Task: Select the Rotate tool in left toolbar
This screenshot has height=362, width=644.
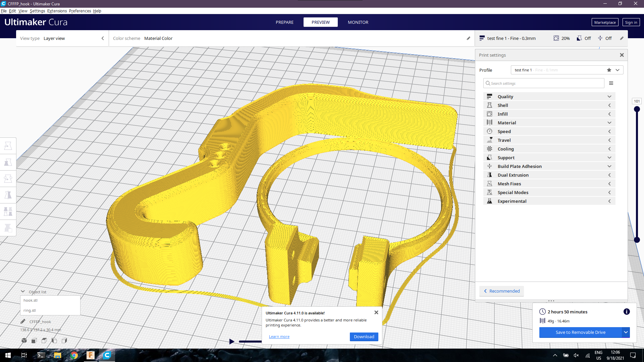Action: (x=8, y=179)
